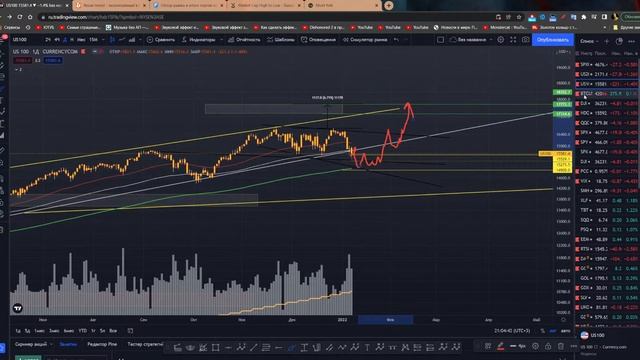Select the 1д date range
640x360 pixels.
pyautogui.click(x=18, y=331)
